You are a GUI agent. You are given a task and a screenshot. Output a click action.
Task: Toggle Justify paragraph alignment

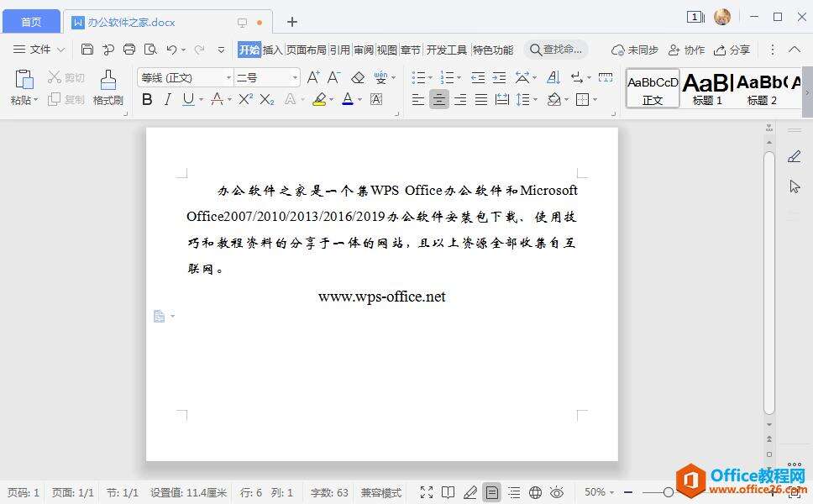481,99
